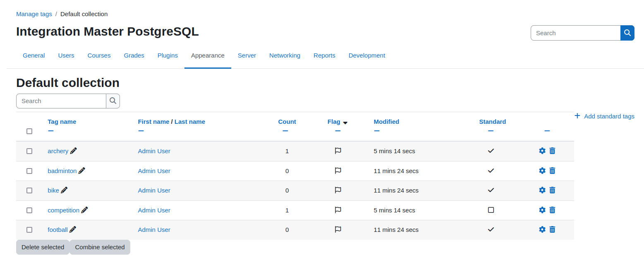
Task: Open the archery tag link
Action: pyautogui.click(x=58, y=151)
